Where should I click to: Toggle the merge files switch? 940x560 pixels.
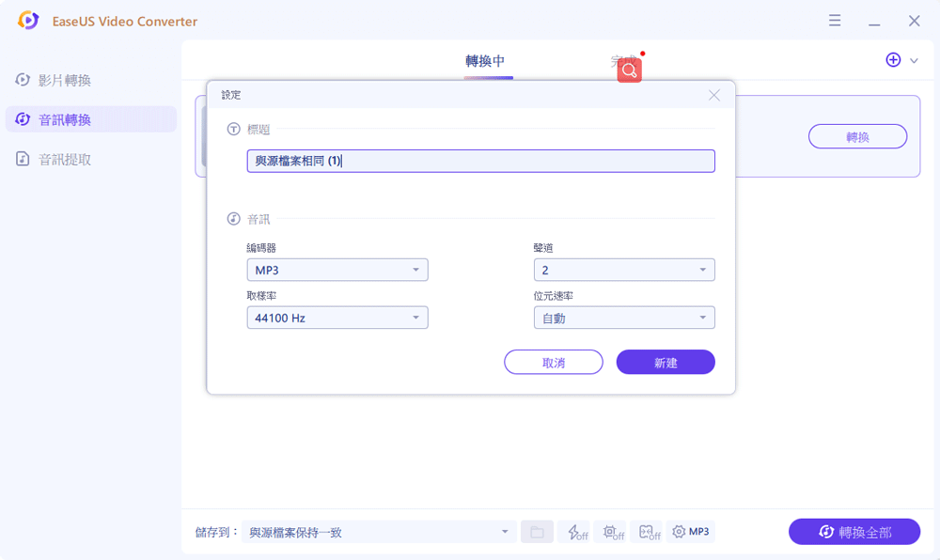(647, 532)
